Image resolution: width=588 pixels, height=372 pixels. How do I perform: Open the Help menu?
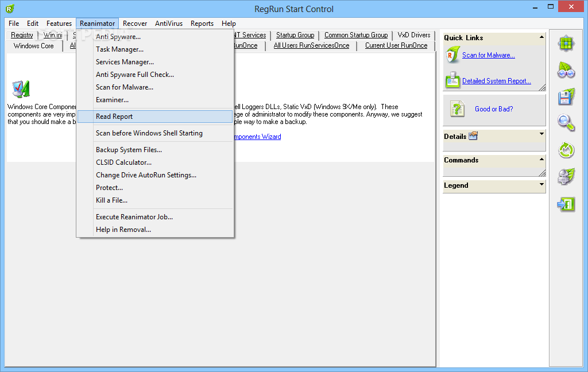[229, 23]
